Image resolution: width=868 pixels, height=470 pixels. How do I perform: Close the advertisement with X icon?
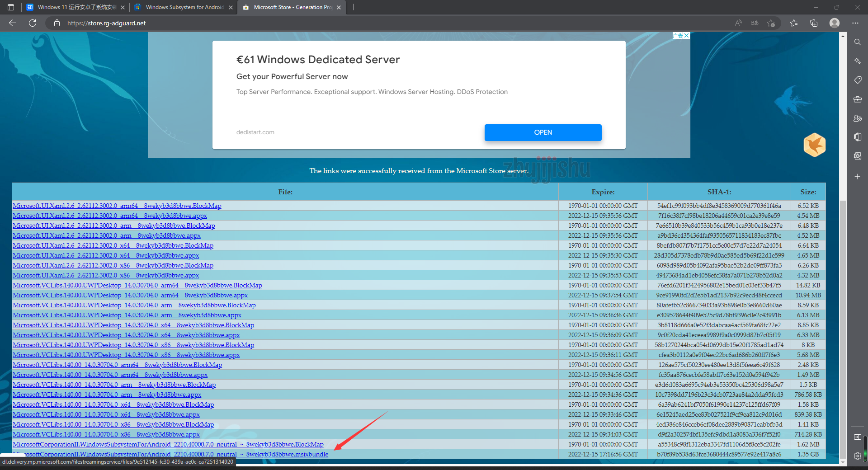pos(686,36)
